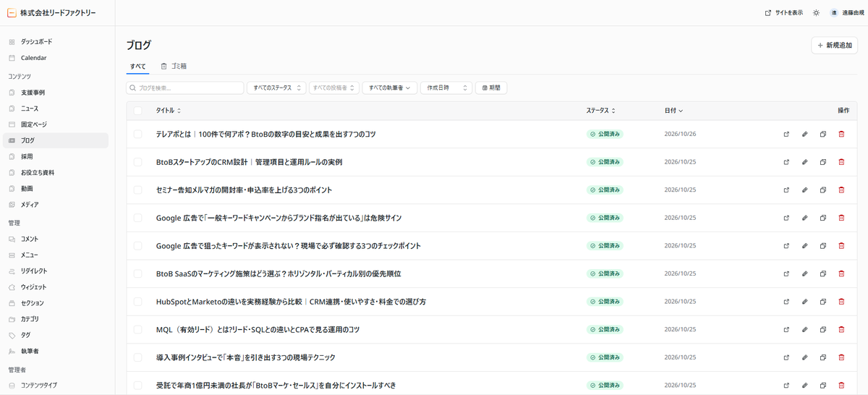The image size is (868, 395).
Task: Click the サイトを表示 link
Action: [784, 13]
